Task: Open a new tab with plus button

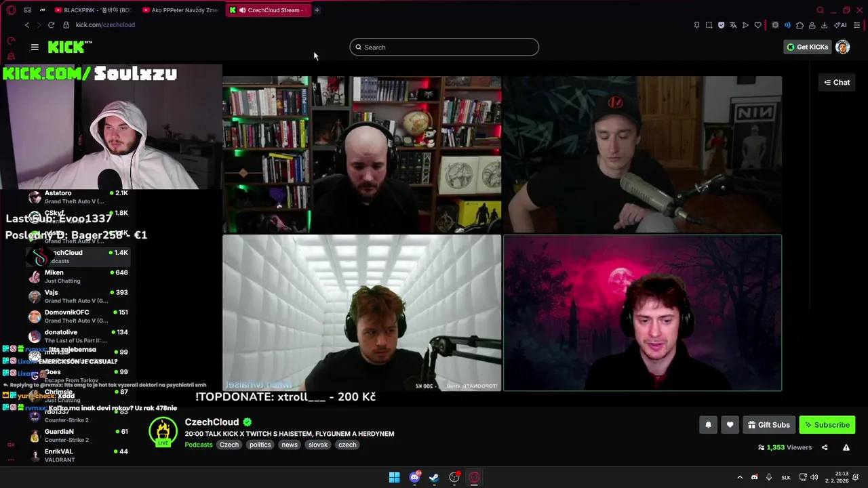Action: 317,10
